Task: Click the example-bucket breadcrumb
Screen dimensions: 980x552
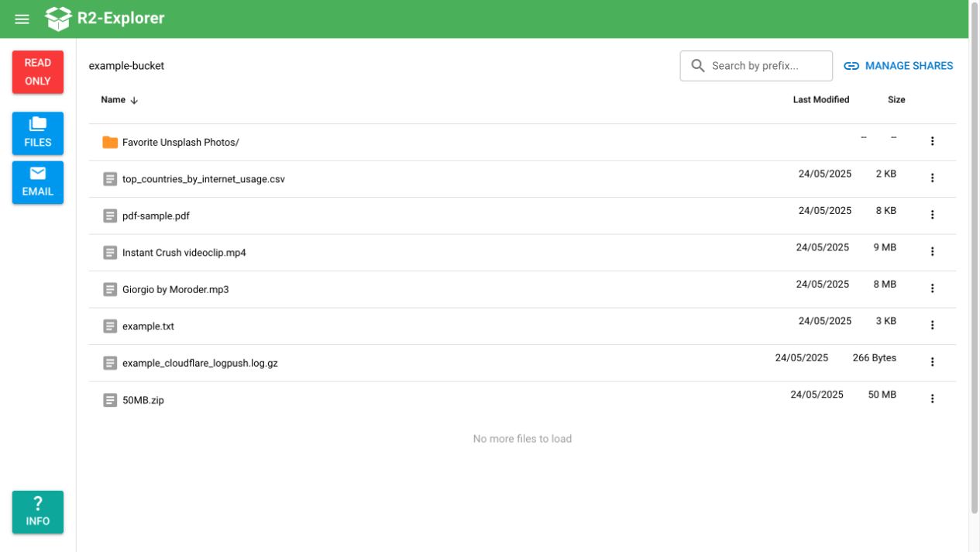Action: pyautogui.click(x=126, y=66)
